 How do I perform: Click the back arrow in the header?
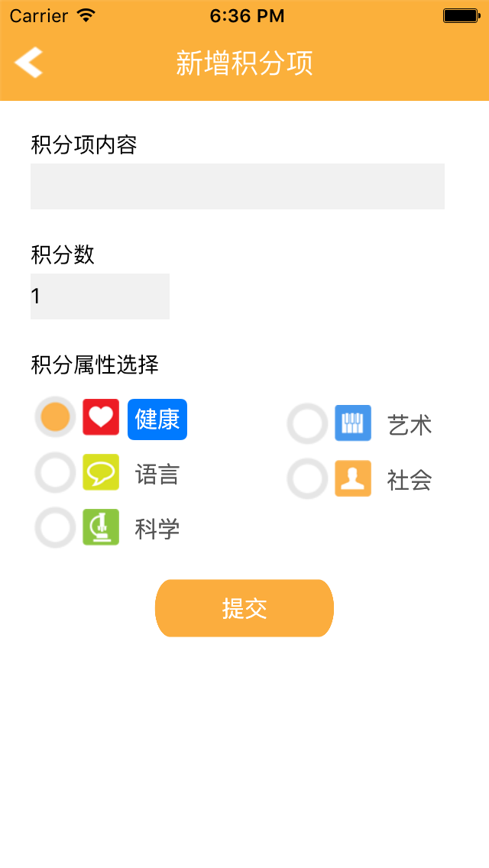(29, 64)
